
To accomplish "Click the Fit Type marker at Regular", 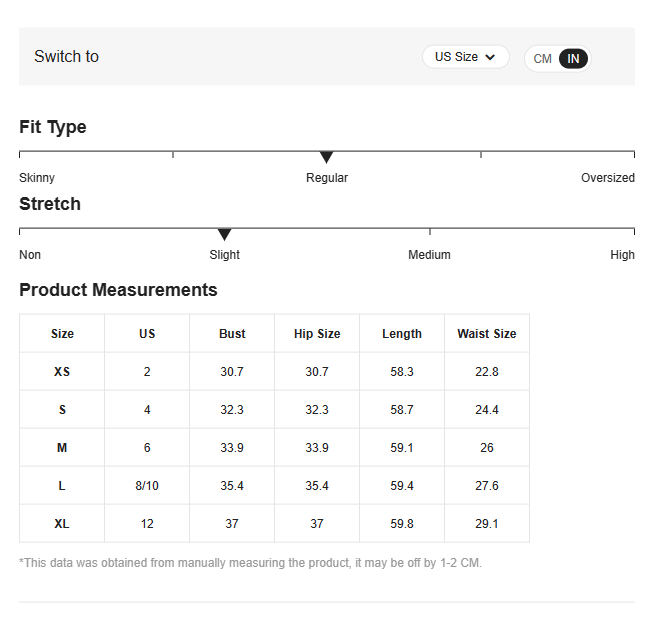I will click(x=326, y=157).
